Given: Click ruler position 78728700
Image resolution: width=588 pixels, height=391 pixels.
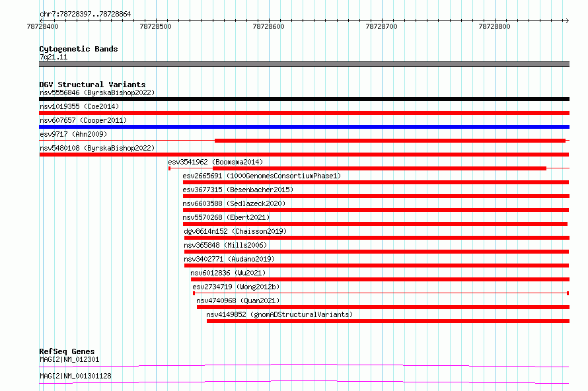Looking at the screenshot, I should click(x=381, y=26).
